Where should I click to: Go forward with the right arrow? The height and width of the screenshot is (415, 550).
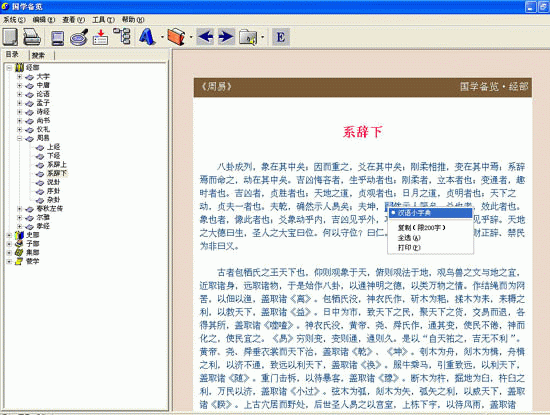(x=226, y=36)
